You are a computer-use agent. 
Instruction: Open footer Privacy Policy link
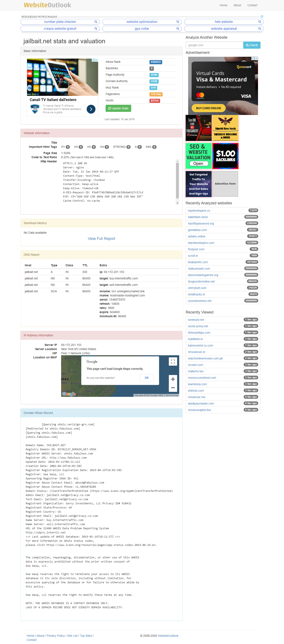(x=56, y=636)
